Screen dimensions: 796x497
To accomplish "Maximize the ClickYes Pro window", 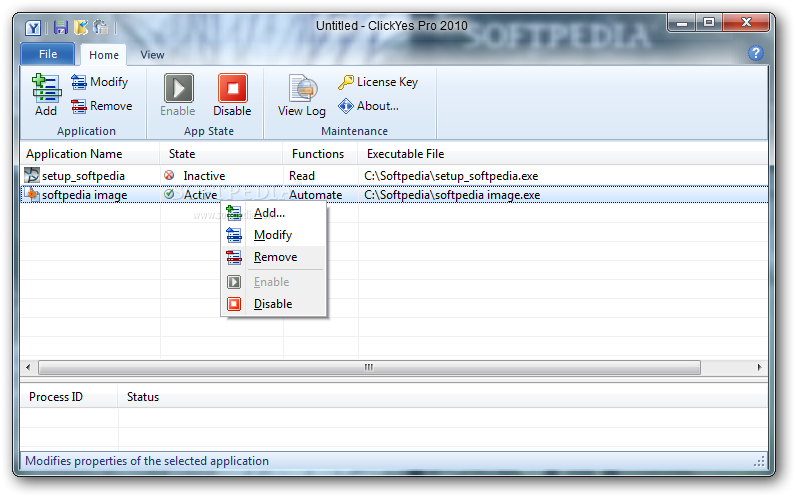I will tap(709, 22).
